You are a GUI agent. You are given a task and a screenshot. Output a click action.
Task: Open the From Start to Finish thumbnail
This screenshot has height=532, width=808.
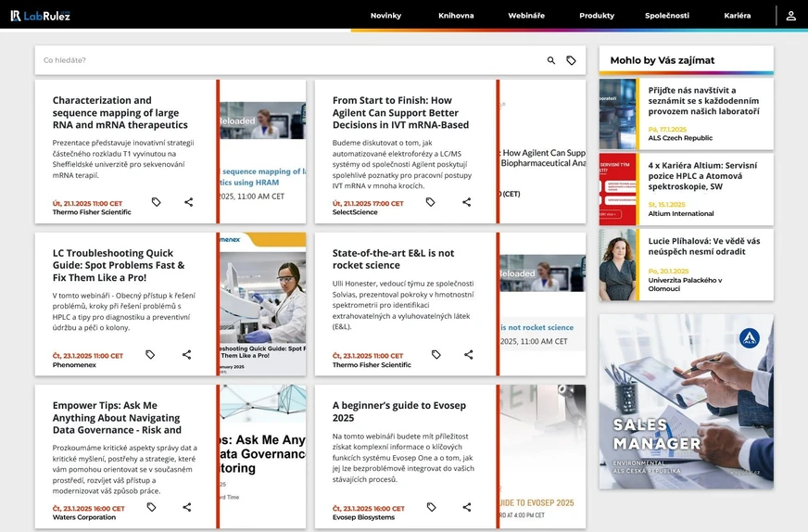[543, 151]
